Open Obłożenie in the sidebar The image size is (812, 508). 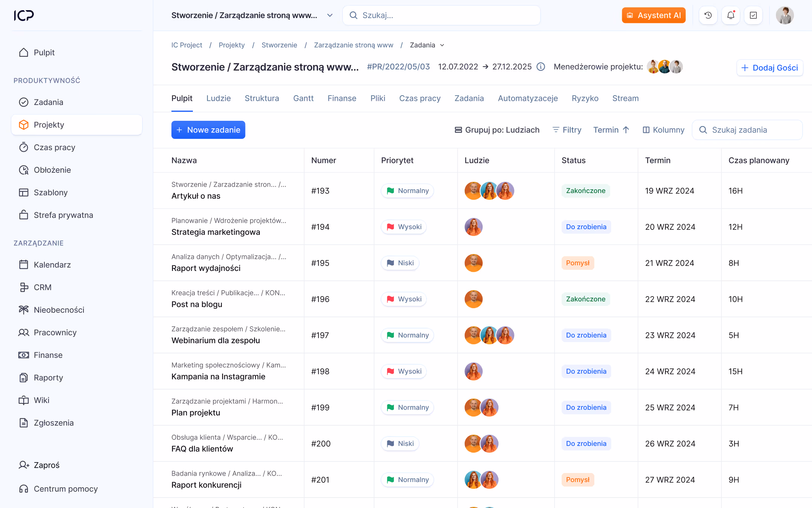(x=52, y=170)
